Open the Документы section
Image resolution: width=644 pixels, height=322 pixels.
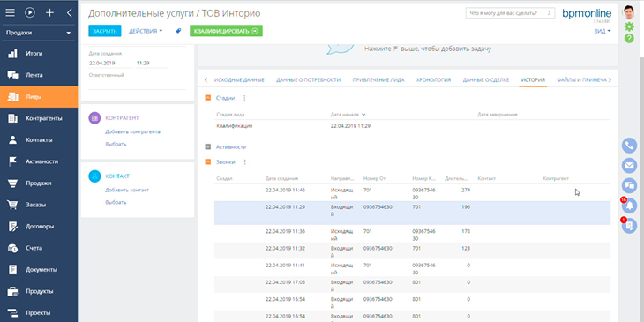point(39,270)
